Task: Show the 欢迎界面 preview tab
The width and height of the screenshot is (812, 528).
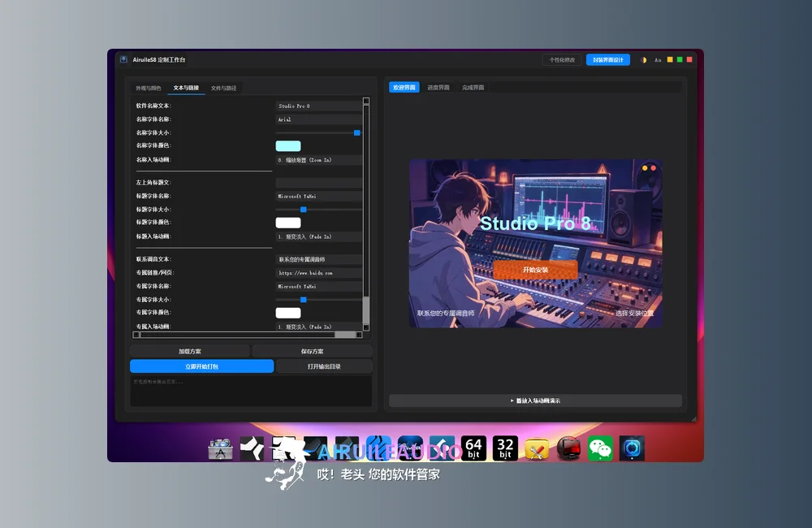Action: [404, 88]
